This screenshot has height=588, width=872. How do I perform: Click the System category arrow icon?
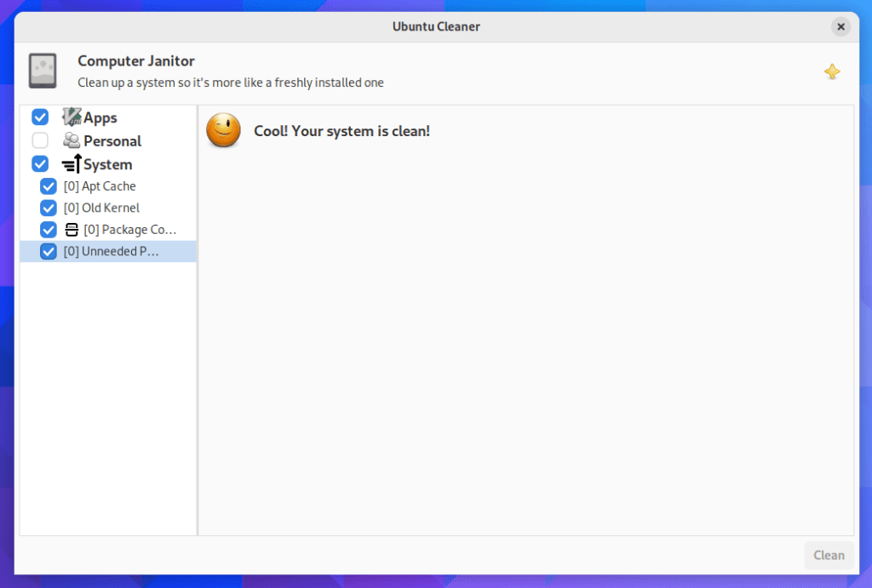point(70,163)
